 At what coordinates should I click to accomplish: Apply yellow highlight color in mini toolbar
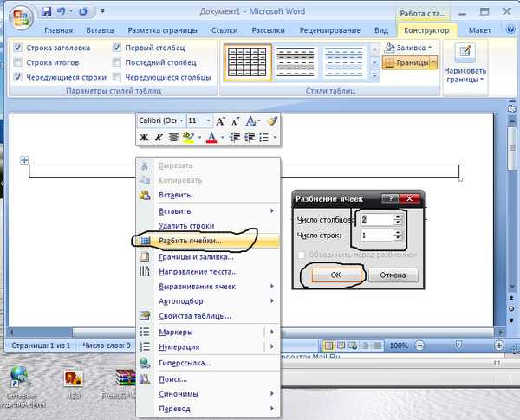click(188, 137)
